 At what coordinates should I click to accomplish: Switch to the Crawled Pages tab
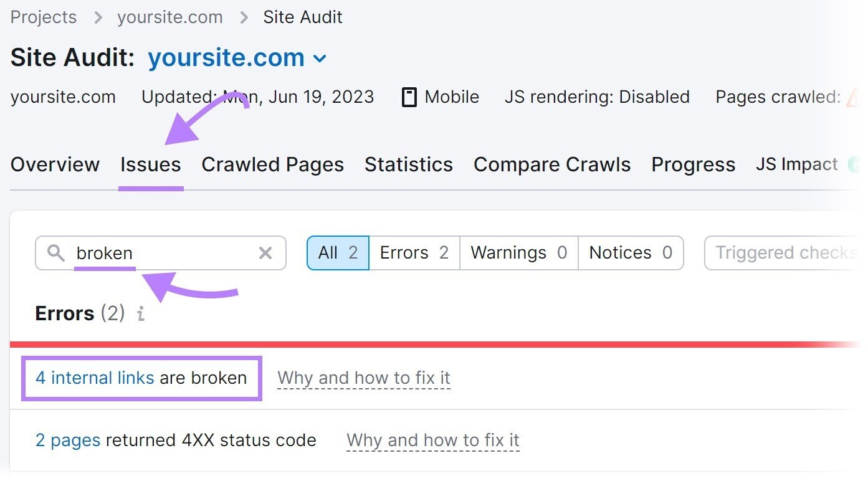pyautogui.click(x=272, y=164)
